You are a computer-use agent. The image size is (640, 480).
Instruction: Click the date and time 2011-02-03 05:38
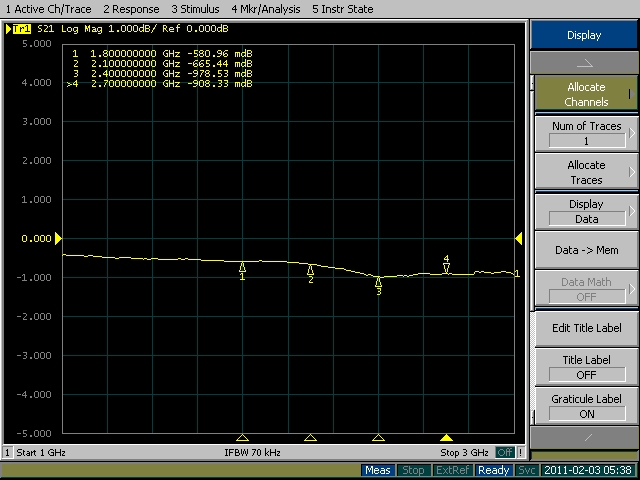(588, 471)
